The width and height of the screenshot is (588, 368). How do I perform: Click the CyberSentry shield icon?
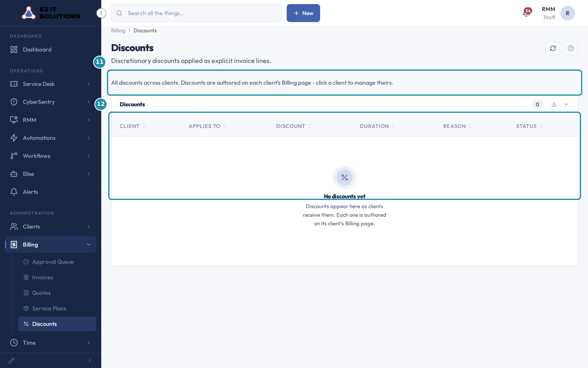[x=14, y=102]
